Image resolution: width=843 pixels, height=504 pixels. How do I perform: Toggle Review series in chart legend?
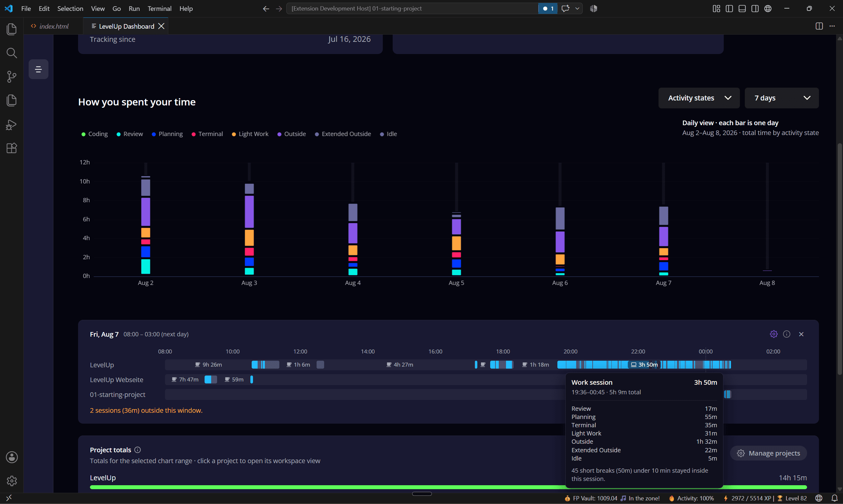click(x=130, y=134)
